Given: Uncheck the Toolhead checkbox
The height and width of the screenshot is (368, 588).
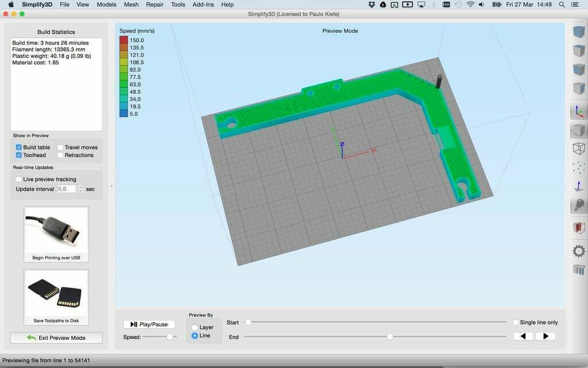Looking at the screenshot, I should (x=19, y=155).
